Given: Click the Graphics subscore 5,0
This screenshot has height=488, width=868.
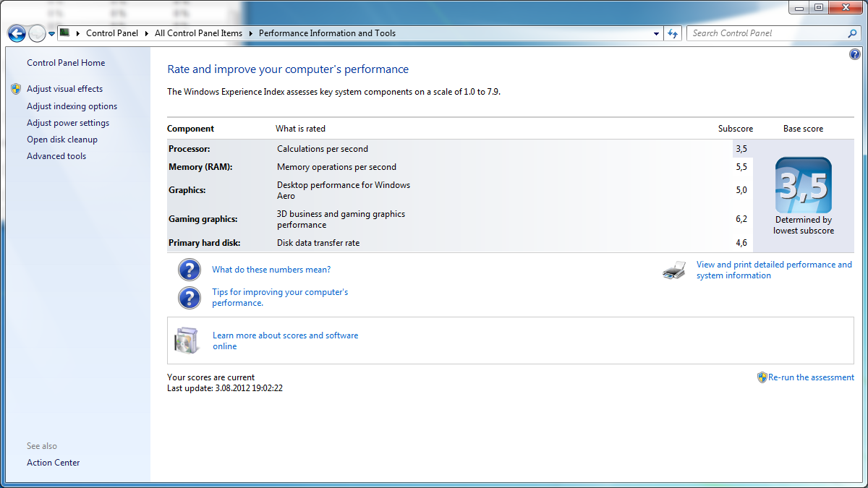Looking at the screenshot, I should click(x=741, y=190).
